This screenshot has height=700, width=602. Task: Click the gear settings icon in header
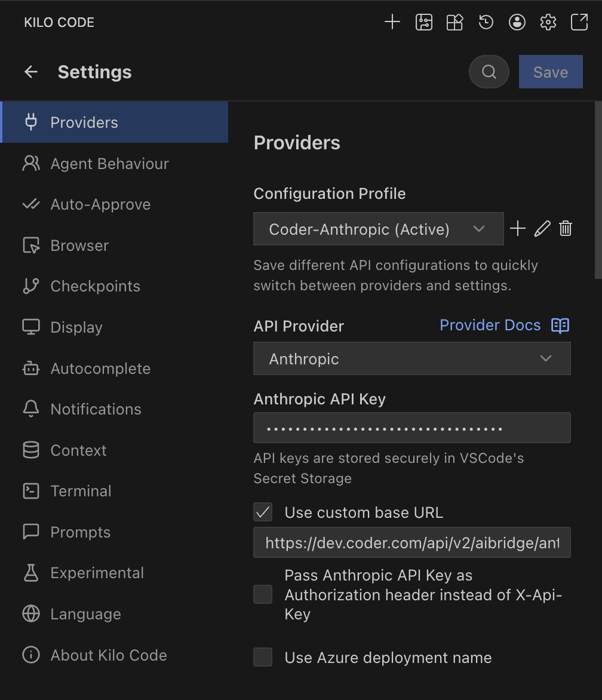[x=548, y=22]
